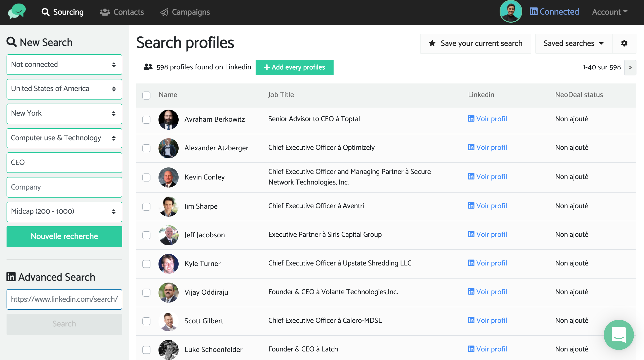
Task: Tick the checkbox for Jim Sharpe's row
Action: pyautogui.click(x=146, y=207)
